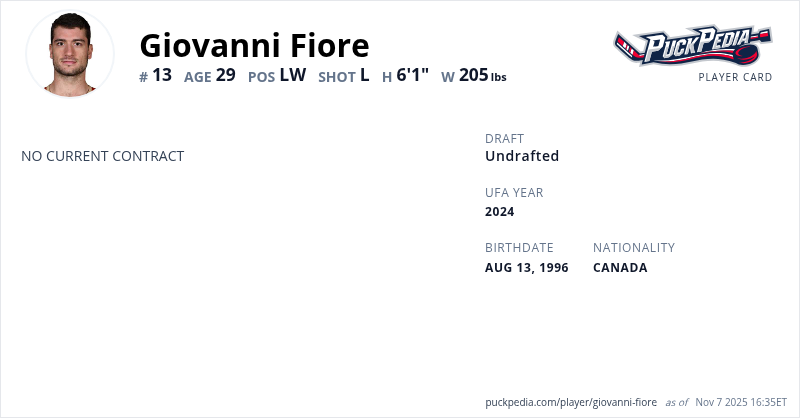This screenshot has width=800, height=418.
Task: Click the birthdate AUG 13, 1996
Action: [527, 267]
